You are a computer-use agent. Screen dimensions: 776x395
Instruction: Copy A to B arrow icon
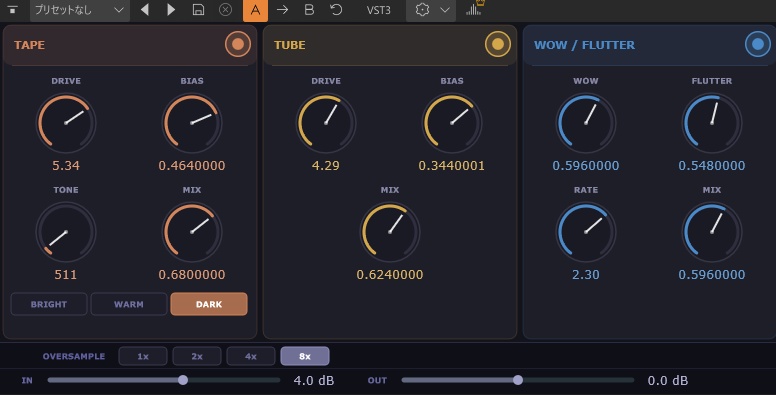tap(282, 10)
